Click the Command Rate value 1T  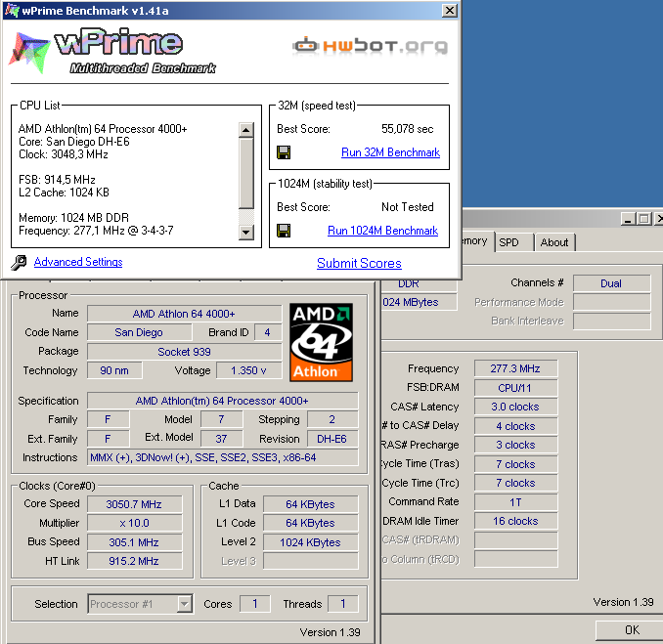pos(515,502)
